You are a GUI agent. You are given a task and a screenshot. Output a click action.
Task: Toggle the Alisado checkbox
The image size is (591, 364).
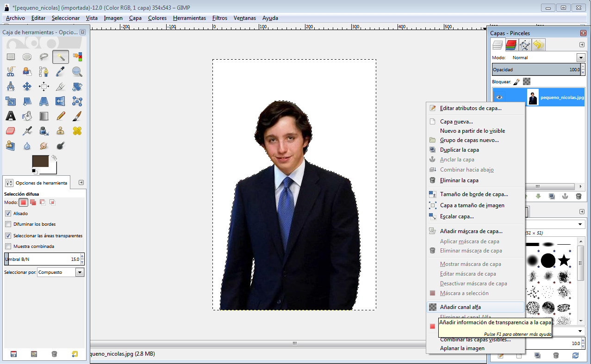(8, 214)
